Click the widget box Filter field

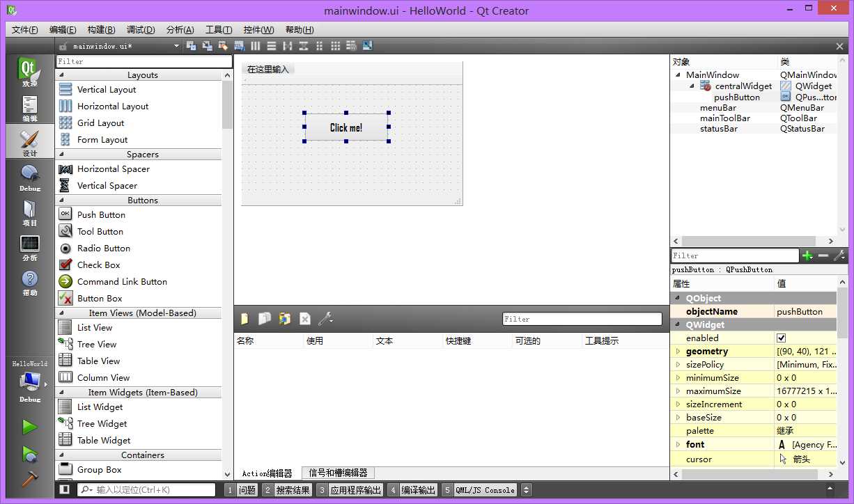144,61
